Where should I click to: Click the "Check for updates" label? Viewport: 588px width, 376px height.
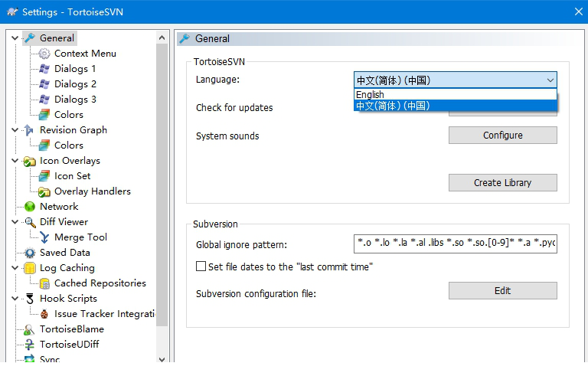[x=234, y=108]
